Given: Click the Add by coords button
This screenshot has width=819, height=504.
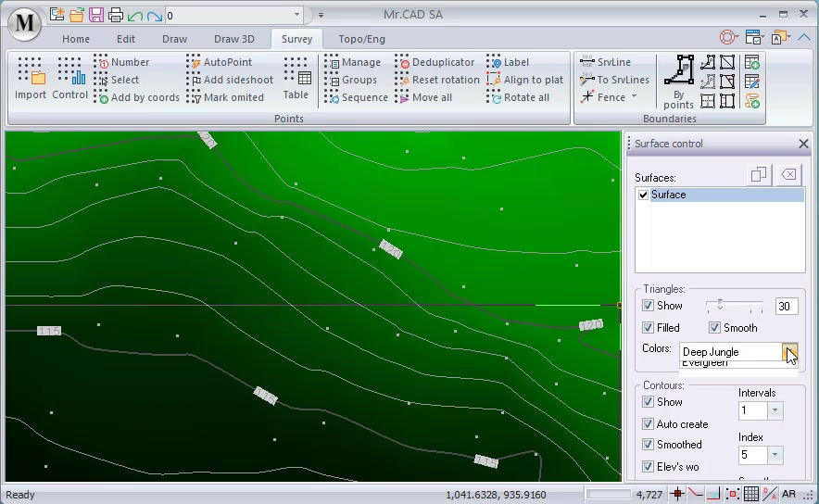Looking at the screenshot, I should coord(137,97).
